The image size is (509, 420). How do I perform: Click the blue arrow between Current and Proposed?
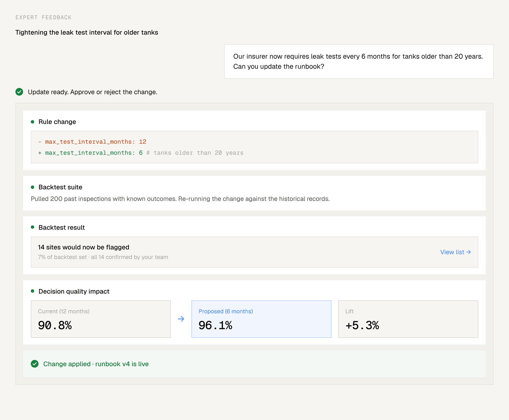(181, 319)
